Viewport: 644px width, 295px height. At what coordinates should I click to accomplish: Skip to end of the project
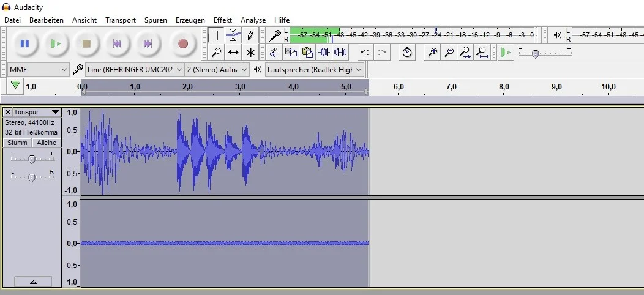pos(148,43)
